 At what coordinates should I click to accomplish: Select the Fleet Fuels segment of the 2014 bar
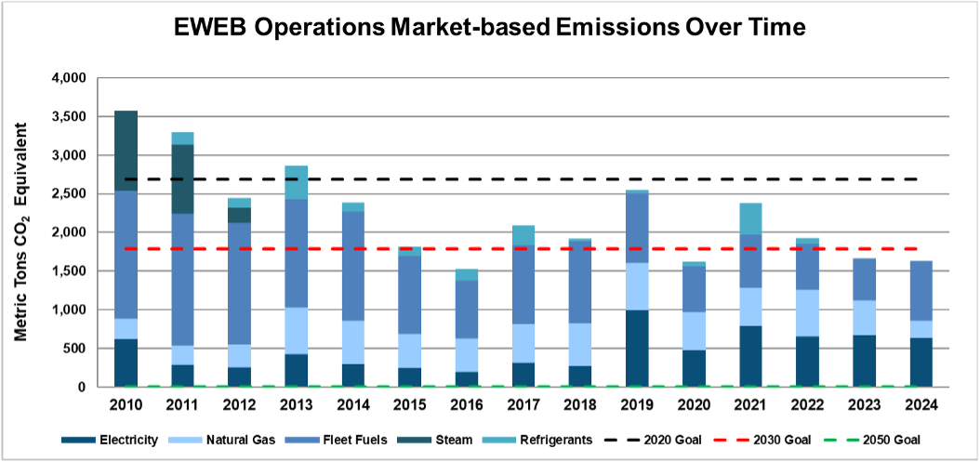(353, 266)
